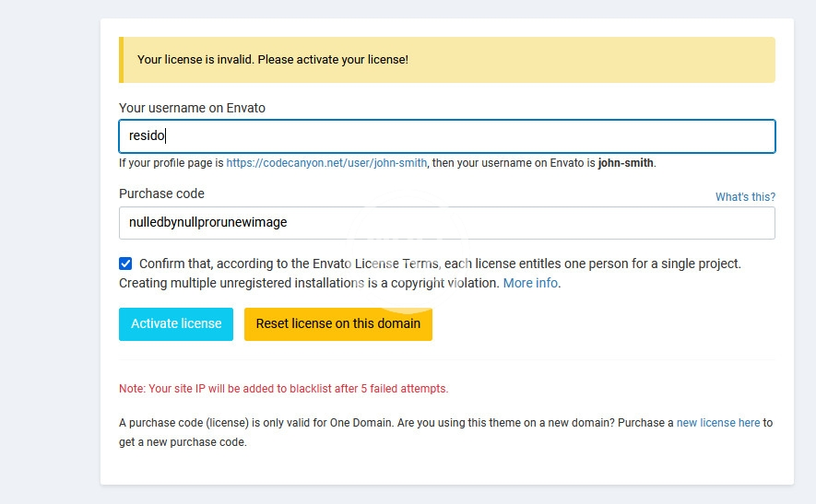
Task: Follow the More info link
Action: point(530,283)
